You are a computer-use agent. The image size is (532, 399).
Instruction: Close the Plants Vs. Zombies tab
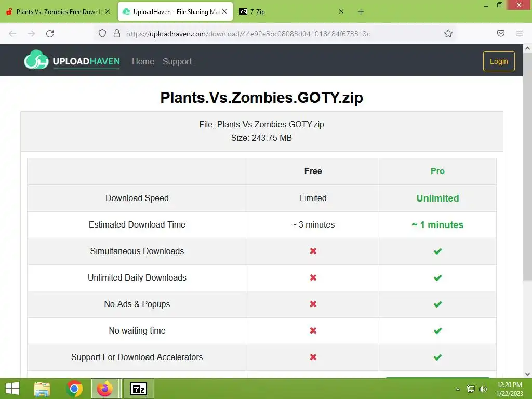point(108,11)
